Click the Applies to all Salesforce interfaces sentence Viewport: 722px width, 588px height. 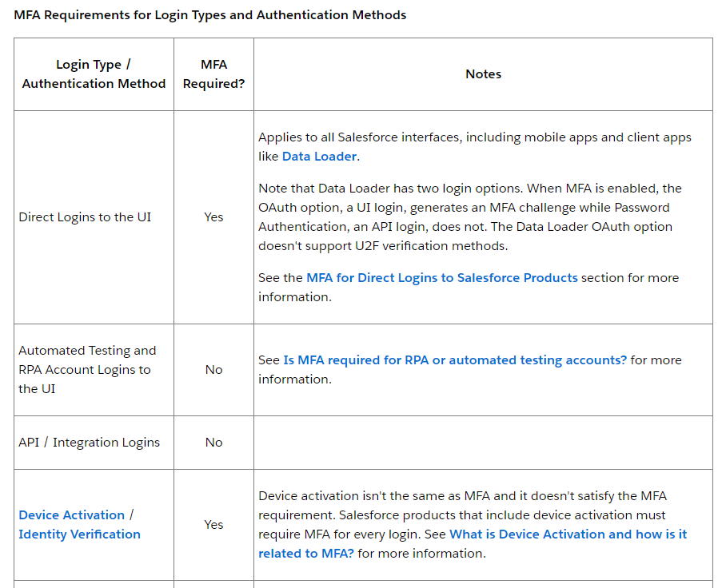click(x=475, y=147)
